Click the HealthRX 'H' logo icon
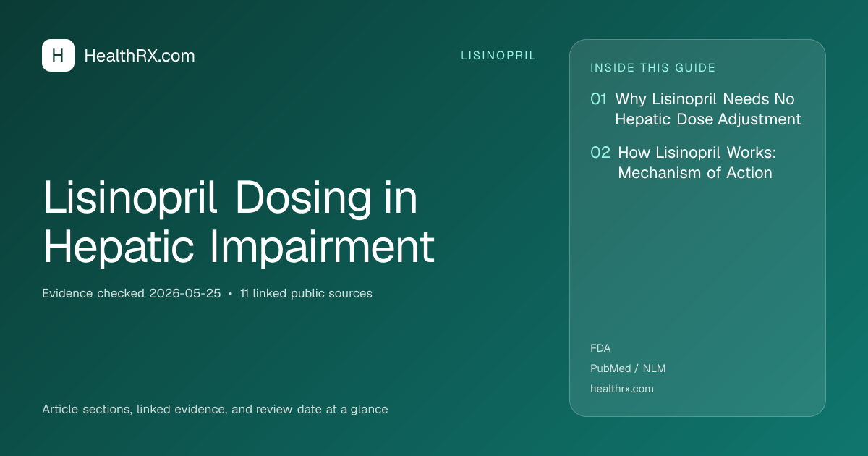 (x=58, y=56)
